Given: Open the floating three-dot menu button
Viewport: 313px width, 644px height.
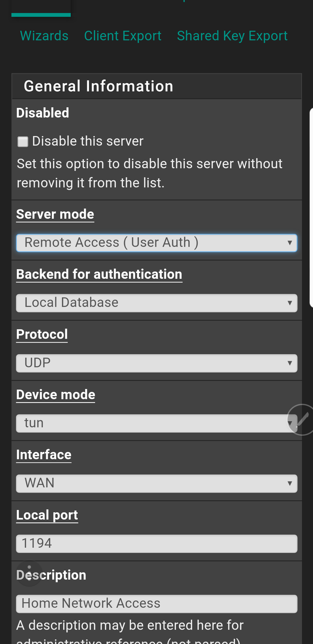Looking at the screenshot, I should [29, 573].
